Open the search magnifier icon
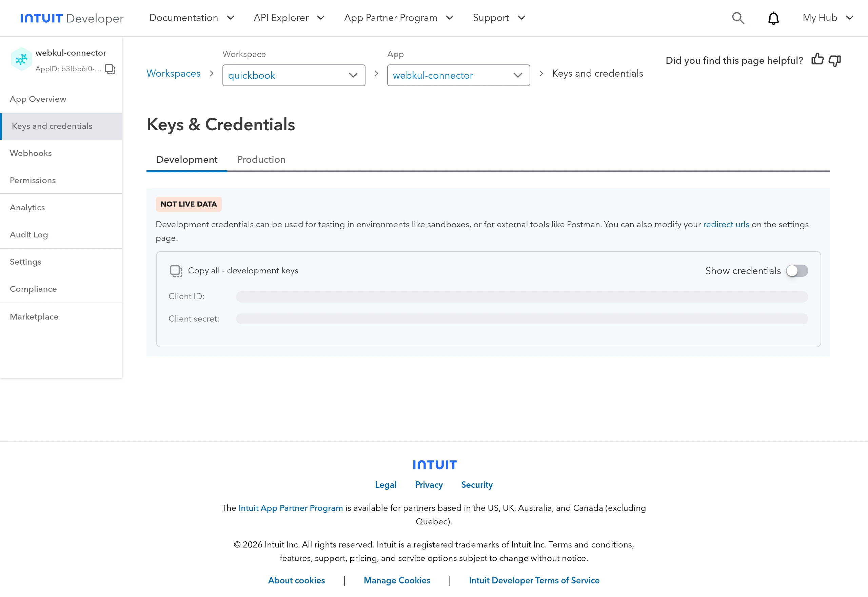This screenshot has height=597, width=868. pos(737,18)
